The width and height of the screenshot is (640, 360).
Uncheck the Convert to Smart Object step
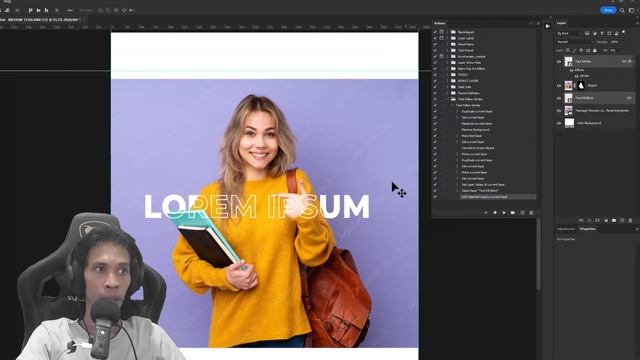pyautogui.click(x=435, y=148)
